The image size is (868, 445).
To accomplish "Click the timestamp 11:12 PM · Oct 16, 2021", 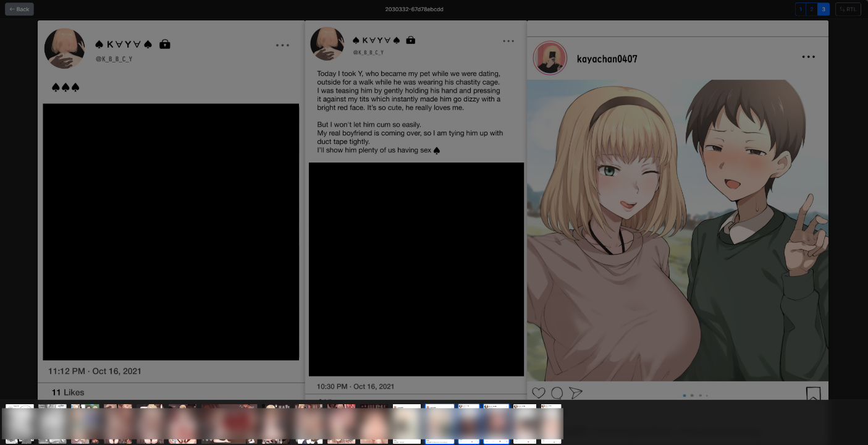I will [95, 371].
